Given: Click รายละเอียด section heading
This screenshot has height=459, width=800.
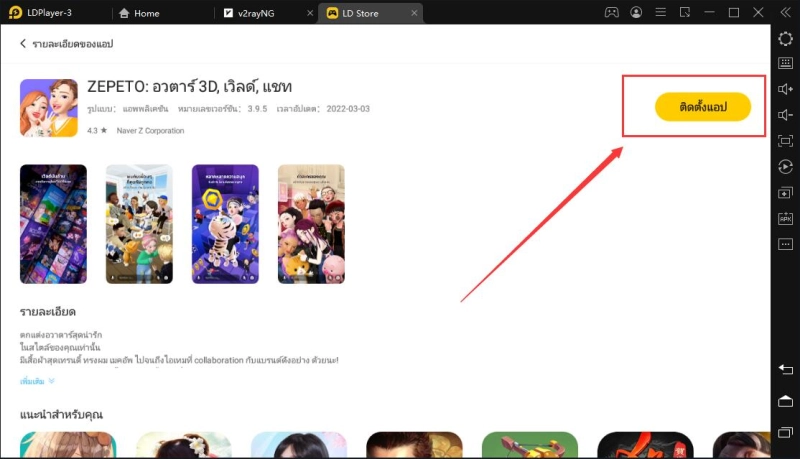Looking at the screenshot, I should coord(48,312).
